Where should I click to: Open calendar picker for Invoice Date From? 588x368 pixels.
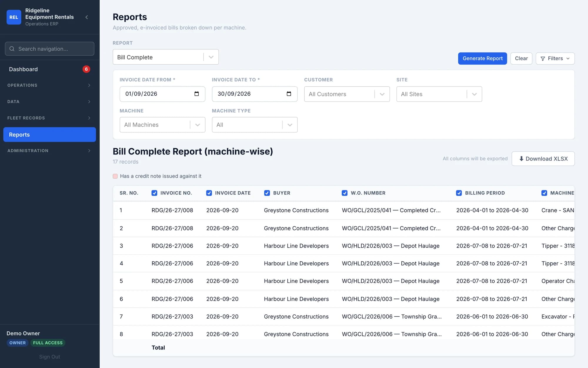[197, 94]
